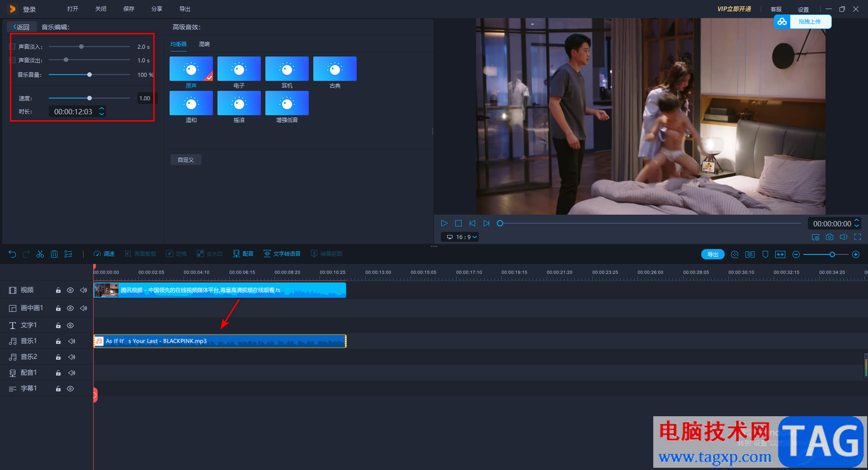Viewport: 868px width, 470px height.
Task: Open preview display settings icon
Action: [x=816, y=237]
